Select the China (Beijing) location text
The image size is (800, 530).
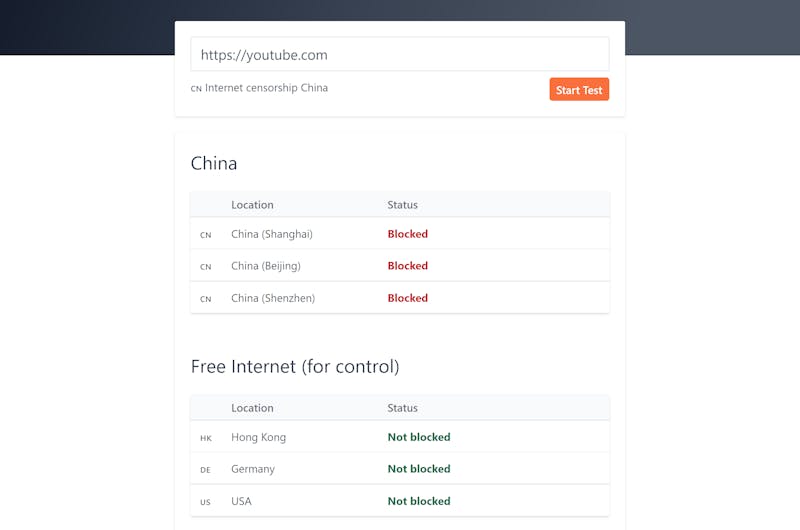(x=266, y=266)
